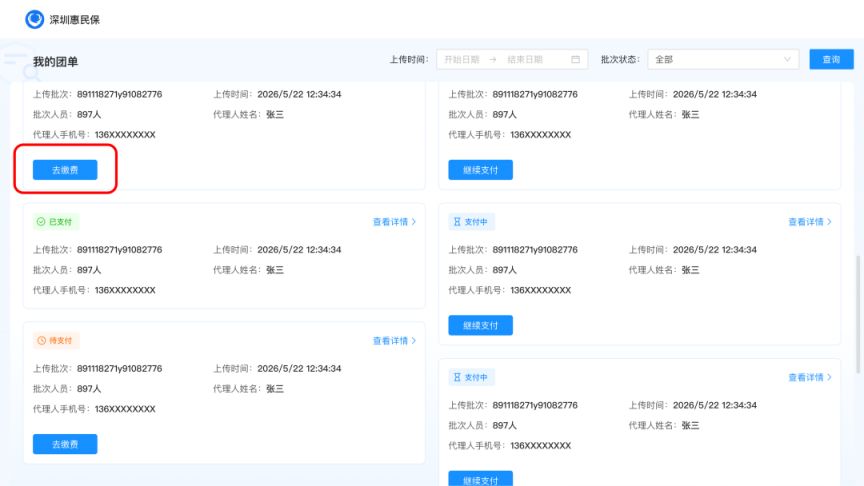The image size is (864, 486).
Task: Click the page vertical scrollbar thumb
Action: click(858, 315)
